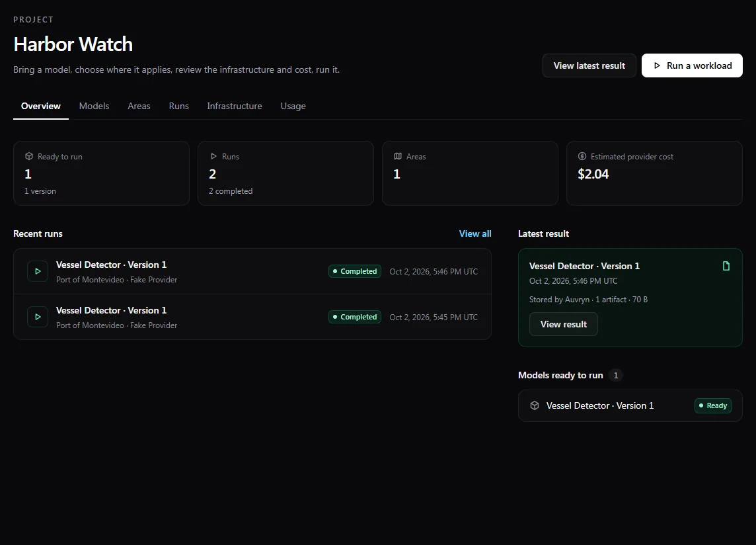This screenshot has width=756, height=545.
Task: Click the cube icon beside Ready to run
Action: tap(29, 156)
